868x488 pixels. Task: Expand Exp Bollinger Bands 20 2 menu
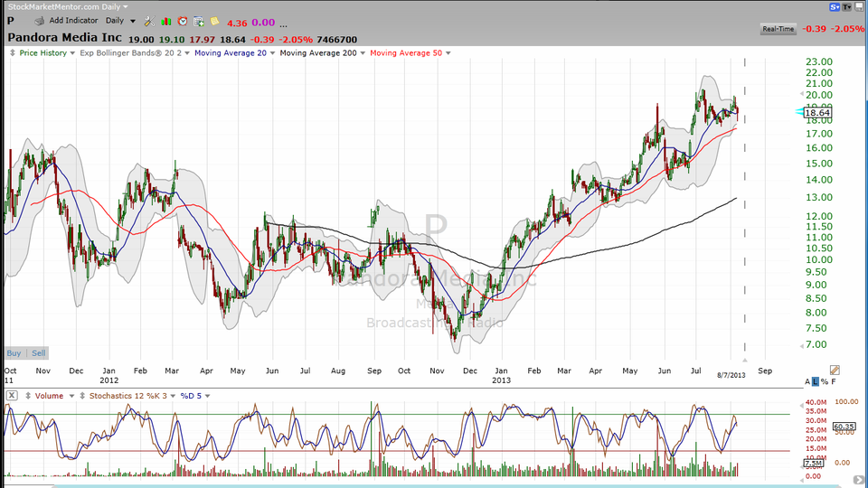tap(187, 53)
